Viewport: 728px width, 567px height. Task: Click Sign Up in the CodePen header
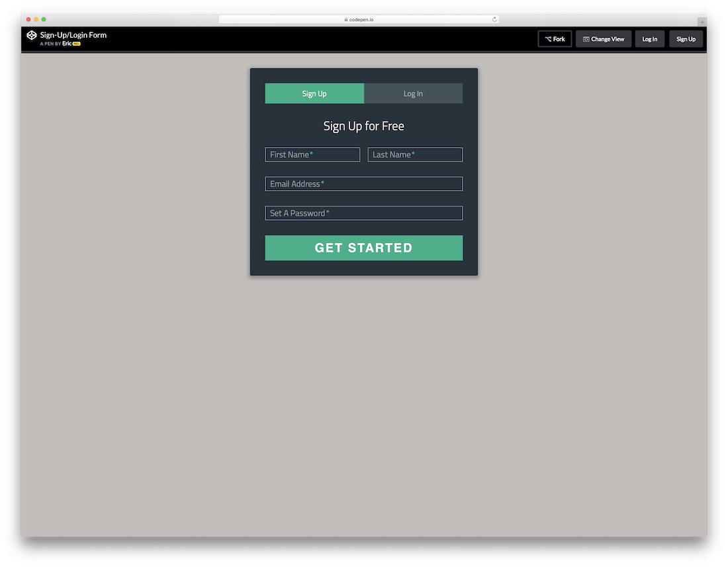[686, 39]
